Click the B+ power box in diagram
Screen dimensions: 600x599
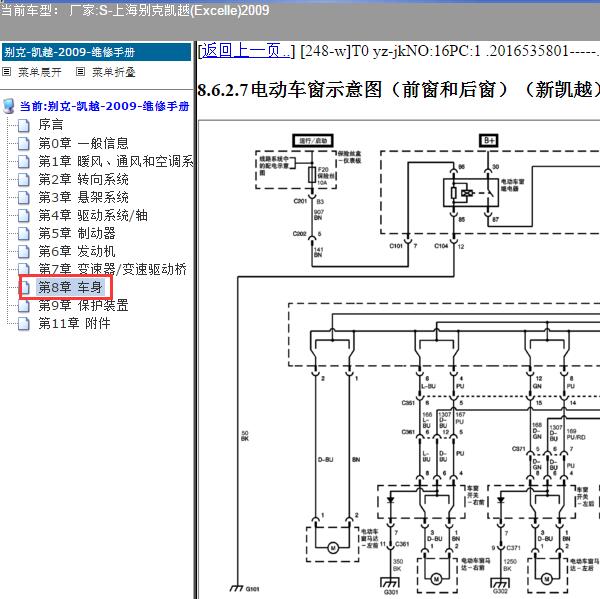[x=489, y=140]
